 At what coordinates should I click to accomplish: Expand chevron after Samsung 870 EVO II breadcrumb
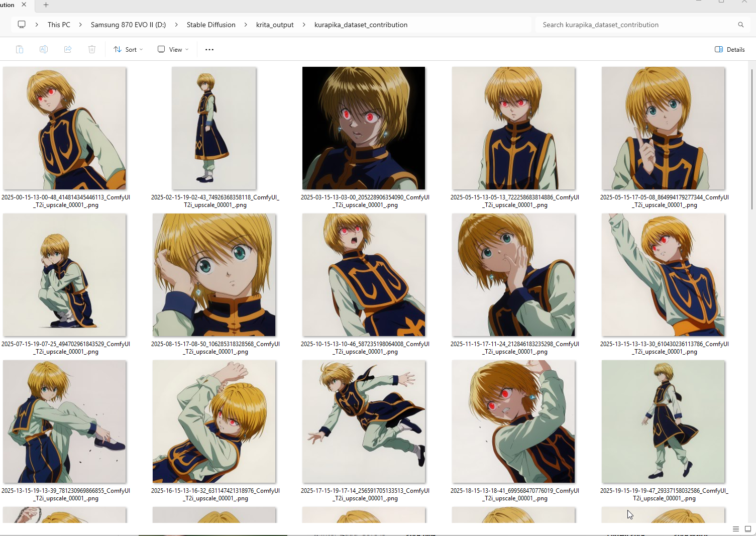(x=176, y=25)
